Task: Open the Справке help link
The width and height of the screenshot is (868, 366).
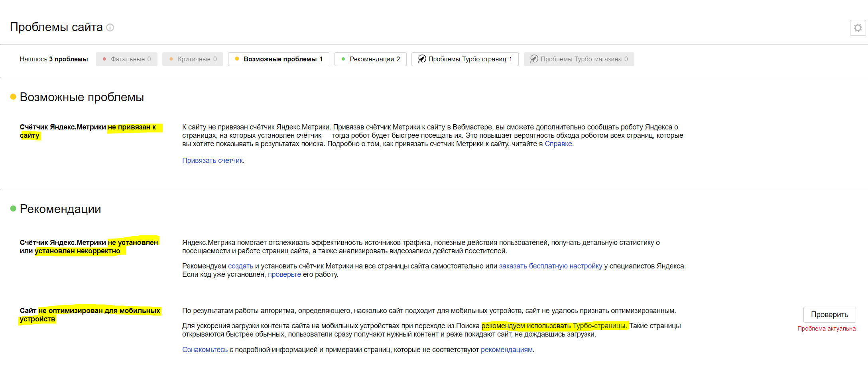Action: click(x=558, y=144)
